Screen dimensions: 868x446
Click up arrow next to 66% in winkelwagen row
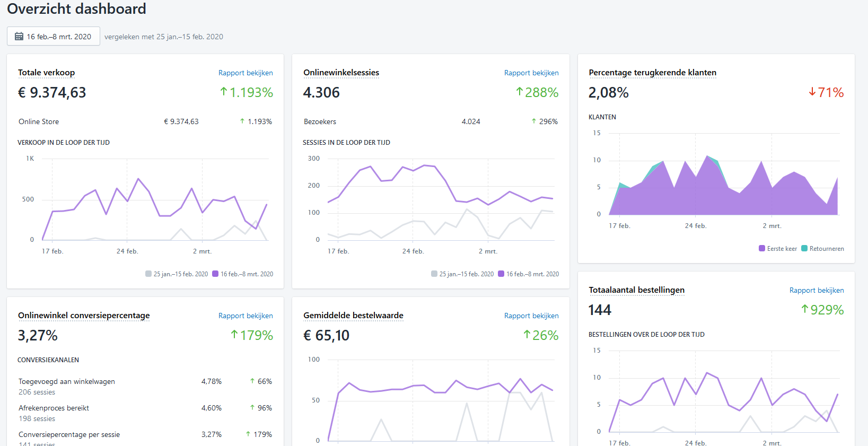pos(252,381)
